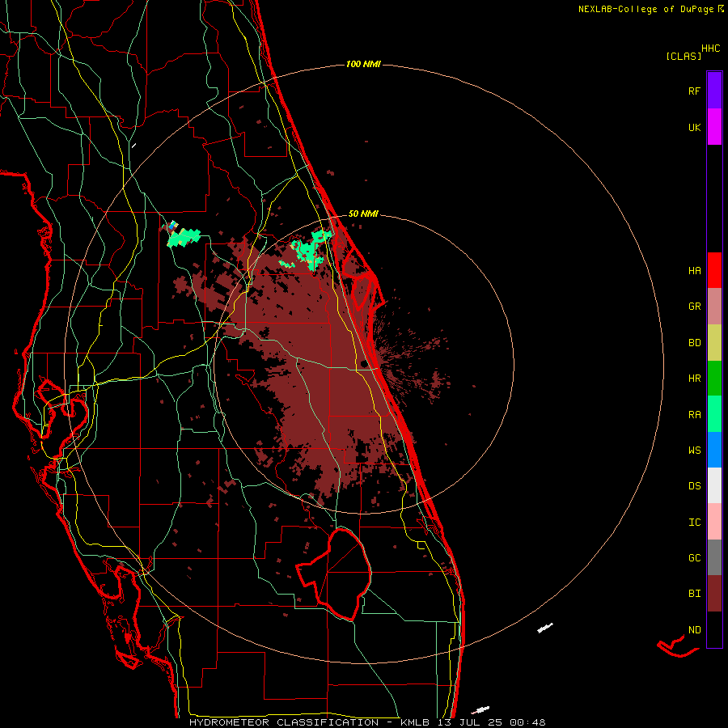Click the 'DS' legend label
Screen dimensions: 728x728
pyautogui.click(x=694, y=486)
